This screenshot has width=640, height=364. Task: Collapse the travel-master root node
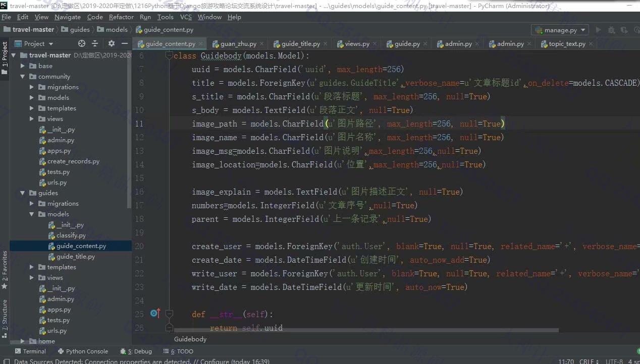(x=14, y=55)
